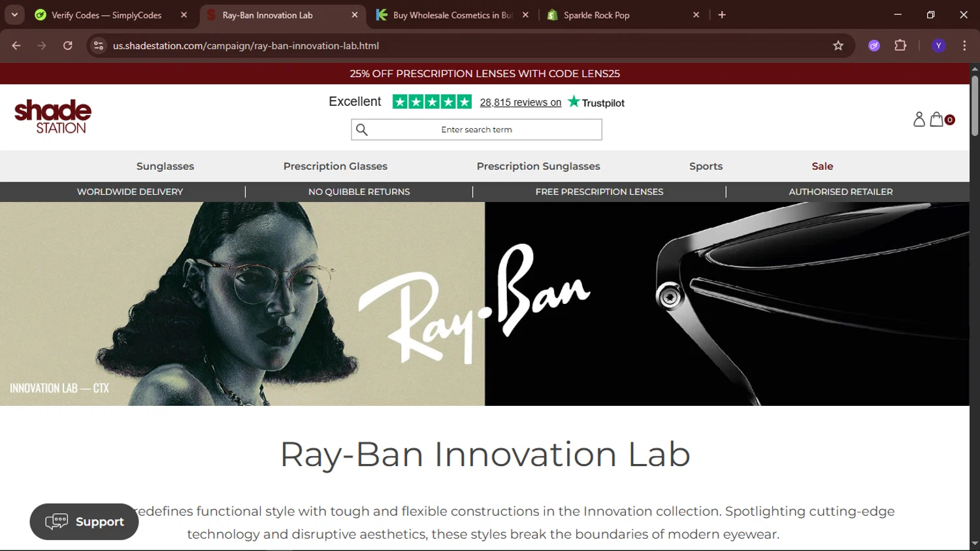Viewport: 980px width, 551px height.
Task: Click the Support chat button
Action: coord(84,522)
